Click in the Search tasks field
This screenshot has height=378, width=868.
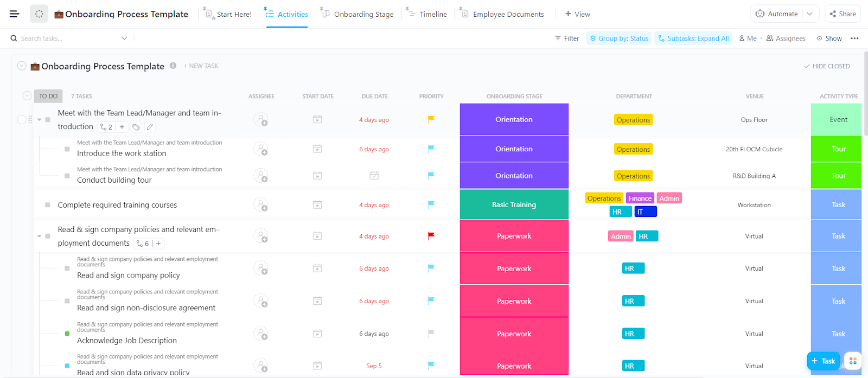point(65,39)
